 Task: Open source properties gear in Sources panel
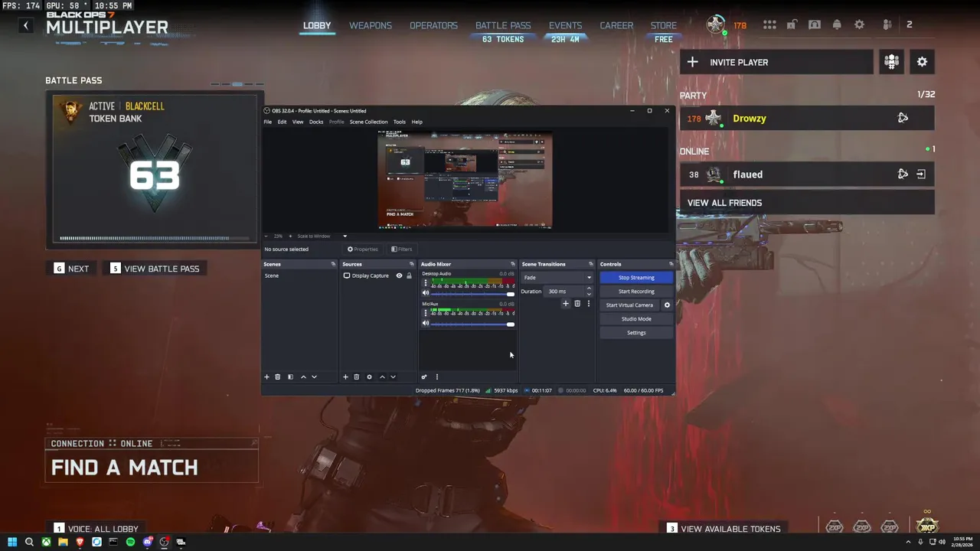(x=369, y=377)
